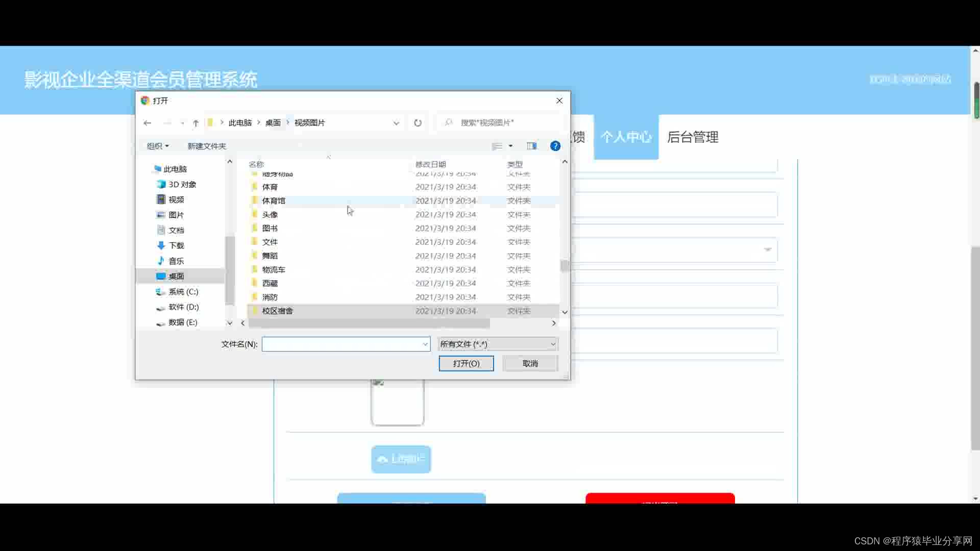The height and width of the screenshot is (551, 980).
Task: Expand the file type filter dropdown
Action: pos(498,344)
